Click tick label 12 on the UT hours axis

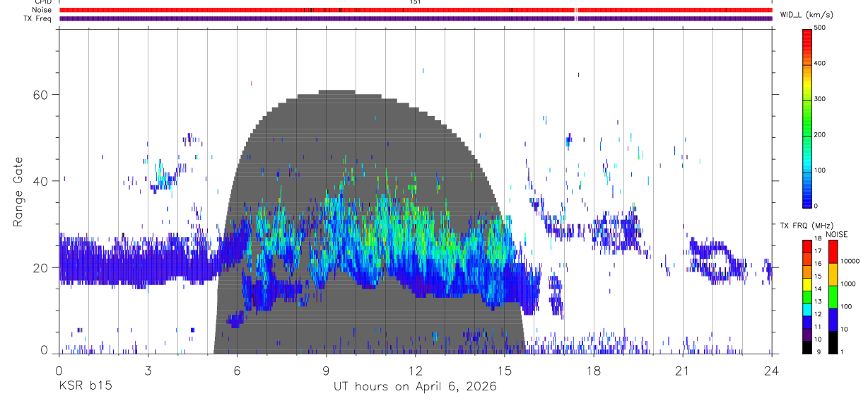tap(415, 371)
